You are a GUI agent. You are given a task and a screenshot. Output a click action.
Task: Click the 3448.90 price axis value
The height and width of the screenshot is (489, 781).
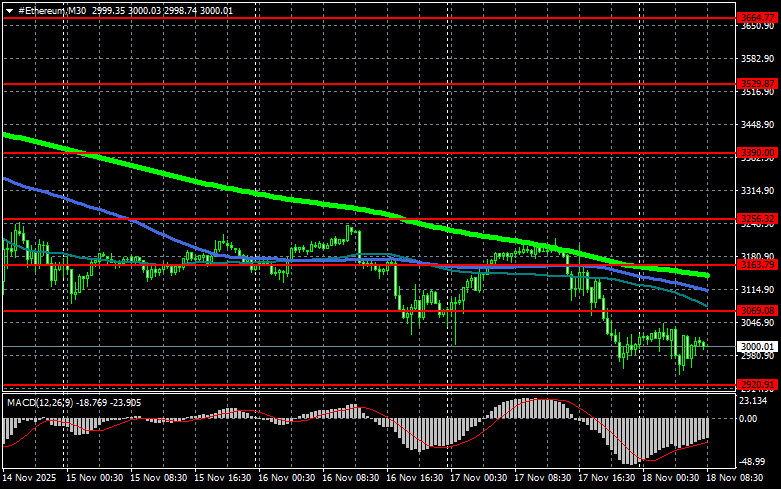[x=757, y=124]
